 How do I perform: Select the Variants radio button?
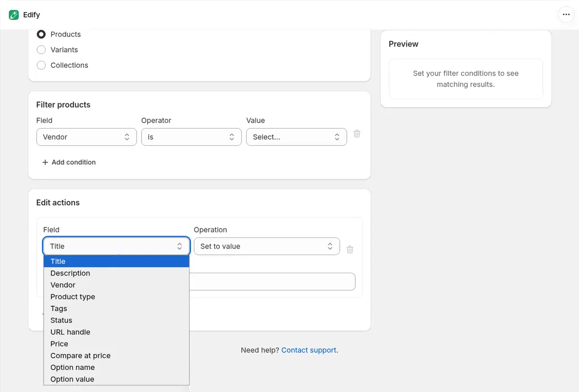(41, 50)
